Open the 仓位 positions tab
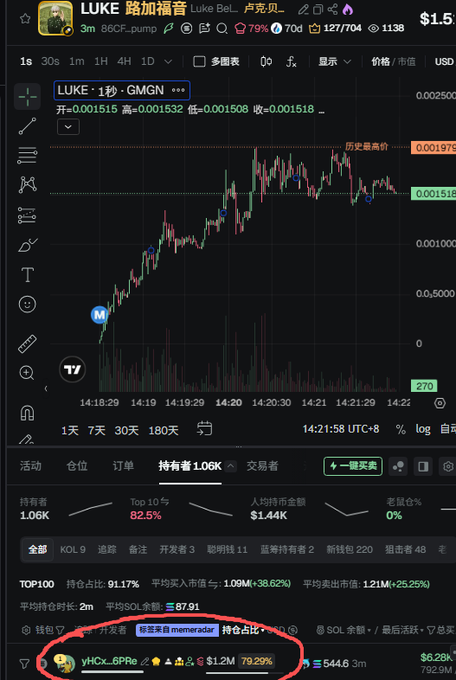 [77, 466]
